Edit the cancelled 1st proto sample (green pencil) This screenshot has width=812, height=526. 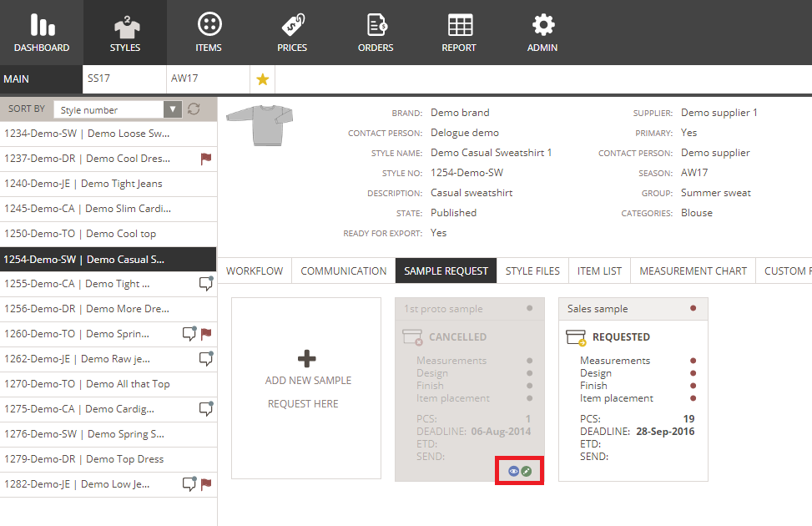(x=527, y=472)
